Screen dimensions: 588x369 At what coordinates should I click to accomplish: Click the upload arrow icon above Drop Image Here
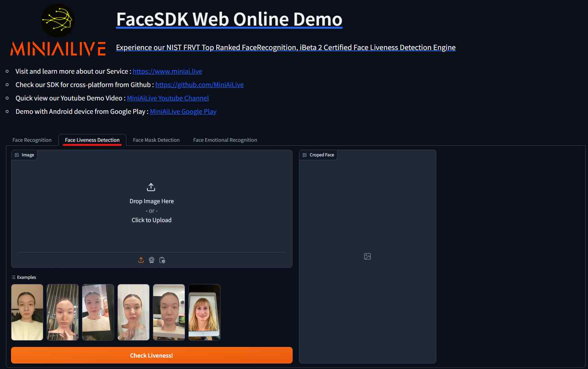coord(151,187)
